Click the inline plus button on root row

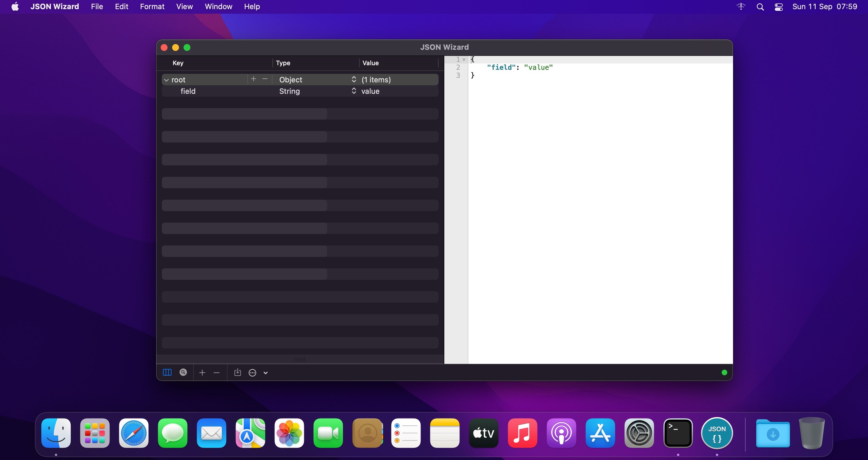(x=254, y=79)
